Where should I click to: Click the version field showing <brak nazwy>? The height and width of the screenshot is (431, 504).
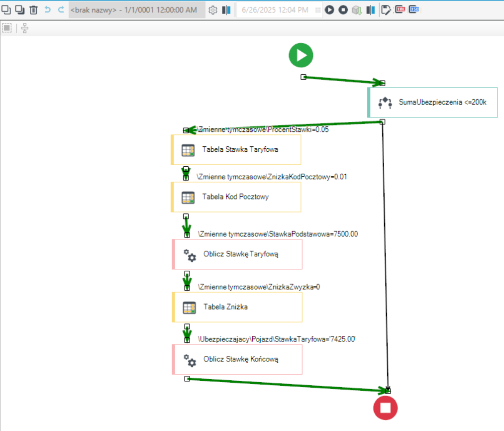tap(137, 10)
